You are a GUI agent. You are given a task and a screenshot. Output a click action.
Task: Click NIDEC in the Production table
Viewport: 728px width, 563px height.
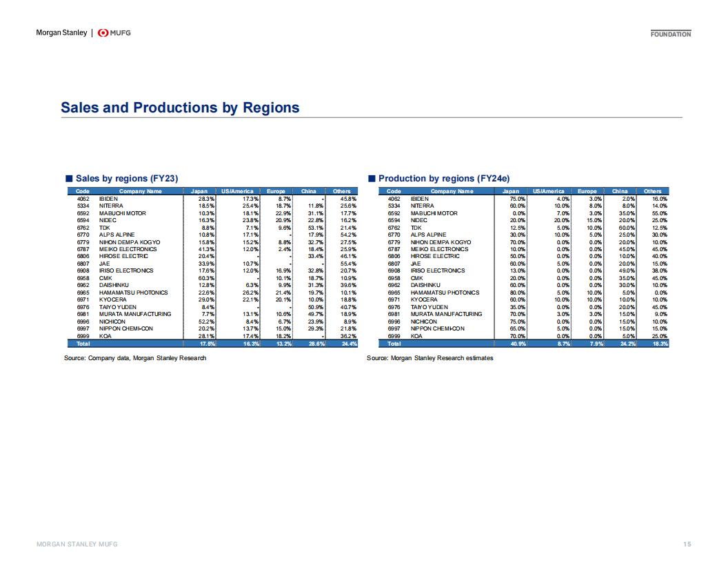pyautogui.click(x=418, y=220)
